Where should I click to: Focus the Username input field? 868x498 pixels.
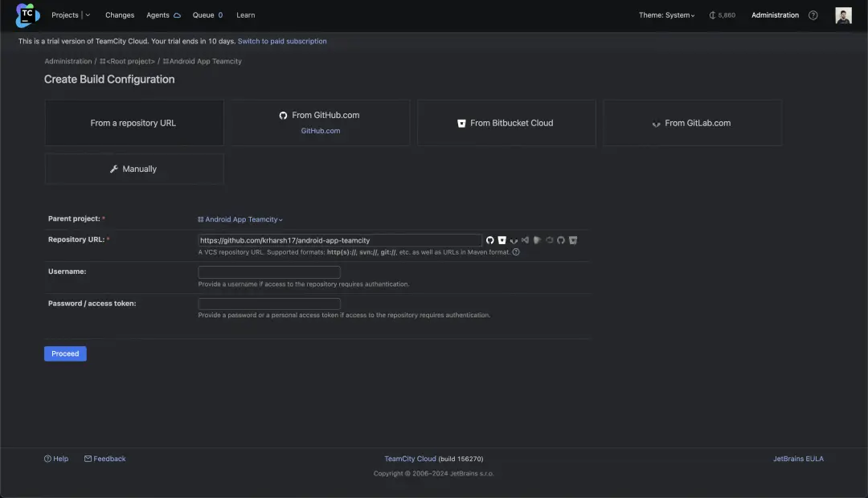click(269, 272)
